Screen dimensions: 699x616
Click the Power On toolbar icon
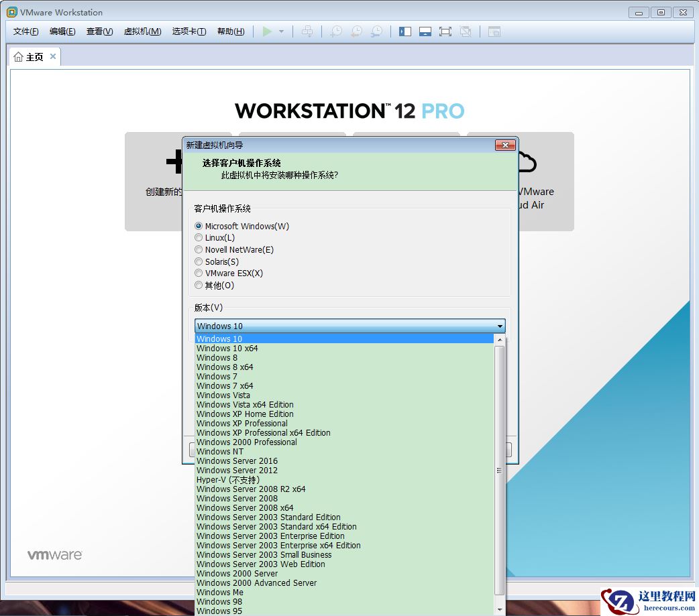point(267,31)
